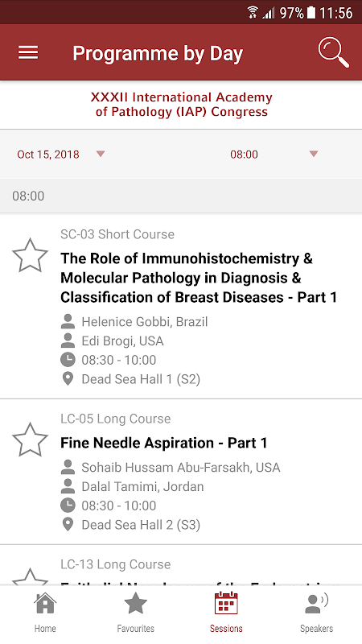362x644 pixels.
Task: Open the Speakers tab icon
Action: [316, 603]
